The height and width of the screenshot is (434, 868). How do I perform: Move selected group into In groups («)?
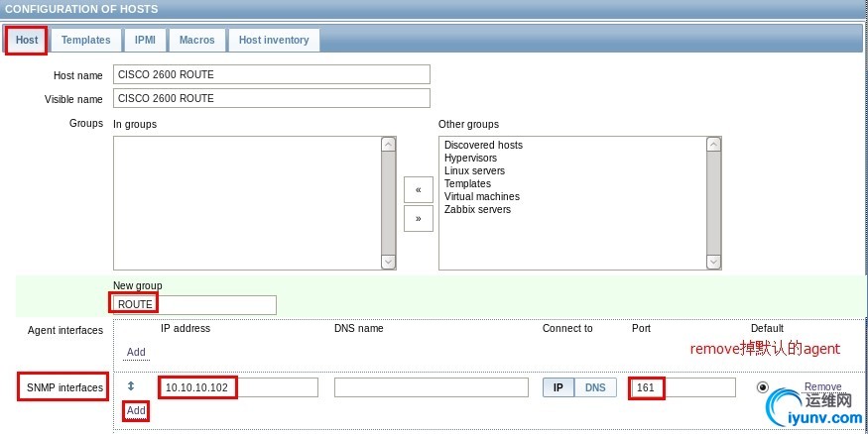[418, 189]
